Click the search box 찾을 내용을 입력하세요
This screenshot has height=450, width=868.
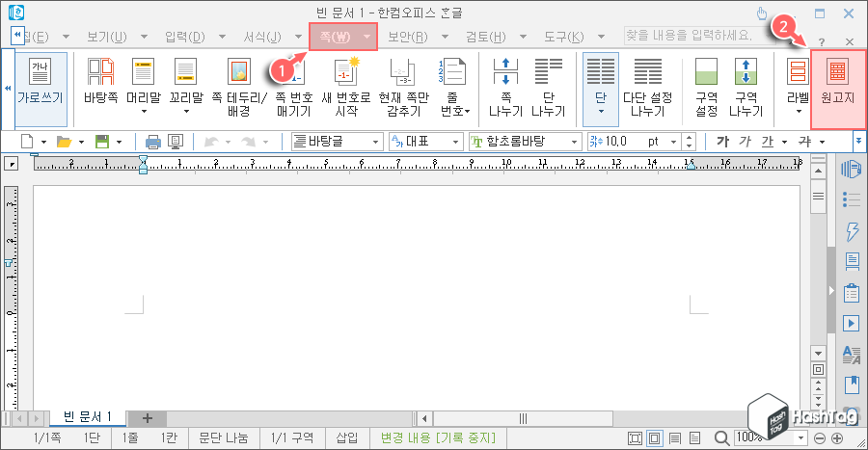pos(697,36)
